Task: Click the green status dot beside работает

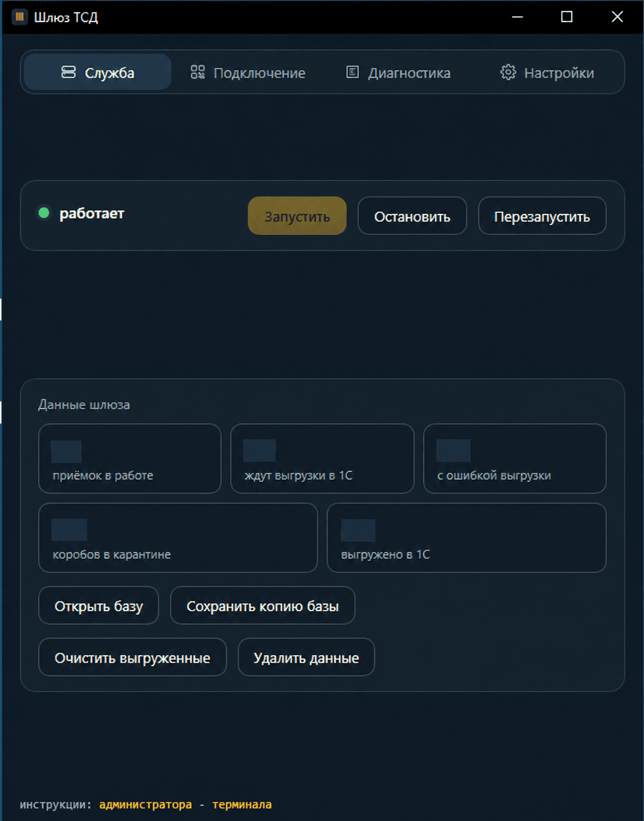Action: [x=43, y=213]
